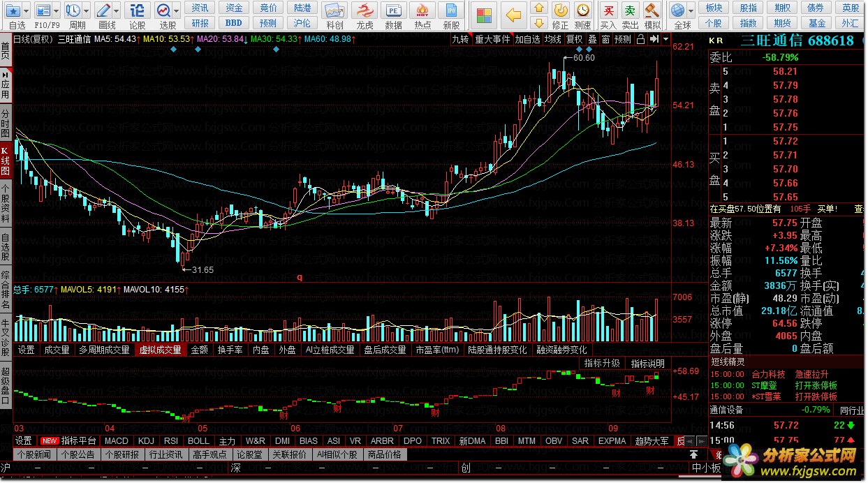Open the F10/F9 company info icon
This screenshot has height=483, width=868.
tap(43, 10)
